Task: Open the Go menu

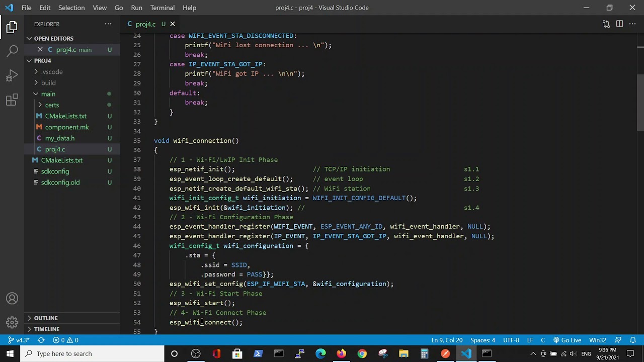Action: [119, 8]
